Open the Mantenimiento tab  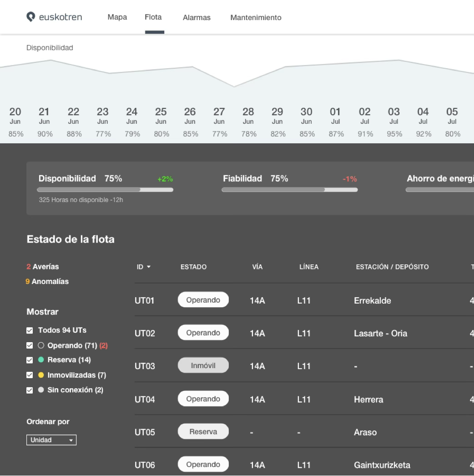tap(256, 18)
